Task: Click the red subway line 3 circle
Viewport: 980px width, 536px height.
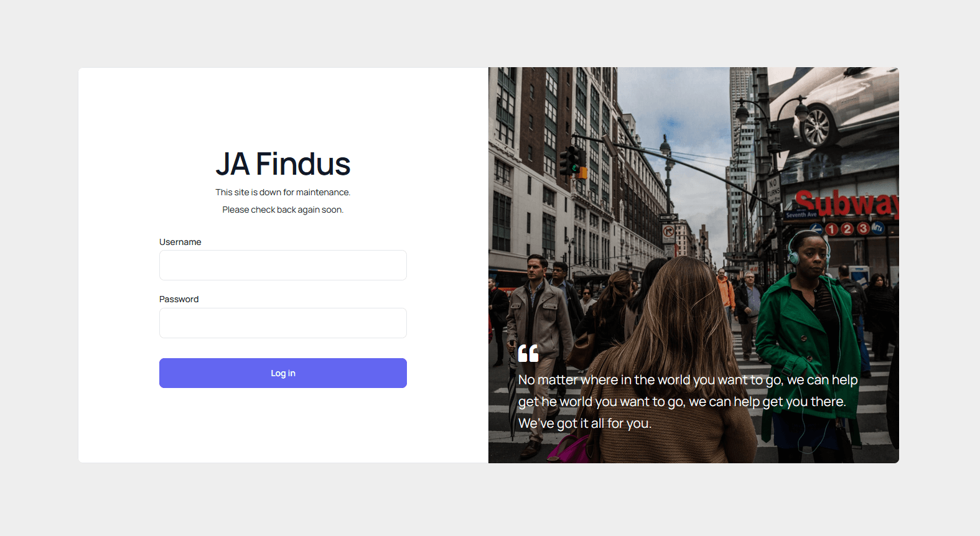Action: coord(863,228)
